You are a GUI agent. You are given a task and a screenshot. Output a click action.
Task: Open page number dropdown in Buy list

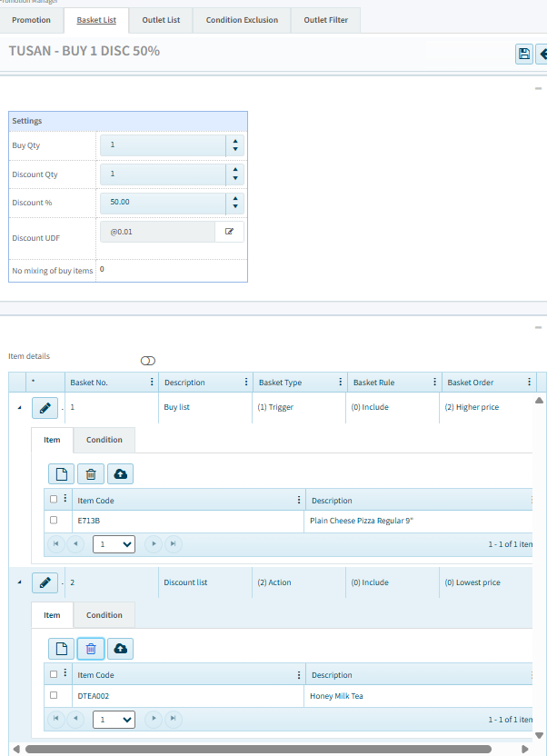point(114,544)
